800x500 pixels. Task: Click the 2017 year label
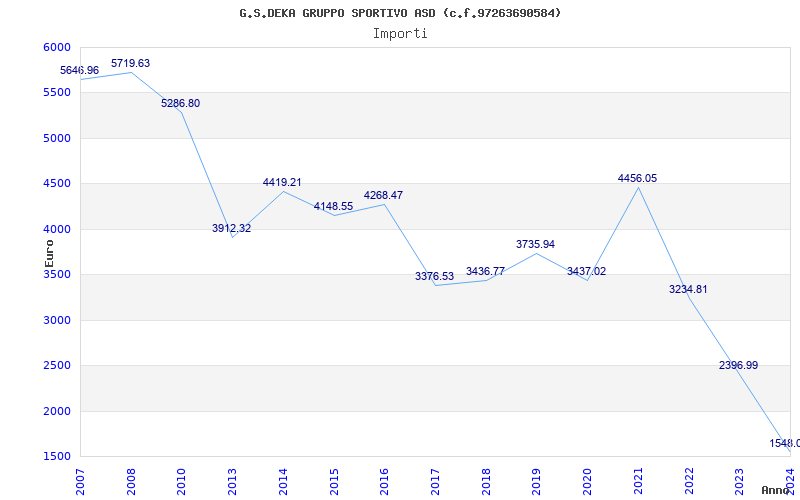435,481
